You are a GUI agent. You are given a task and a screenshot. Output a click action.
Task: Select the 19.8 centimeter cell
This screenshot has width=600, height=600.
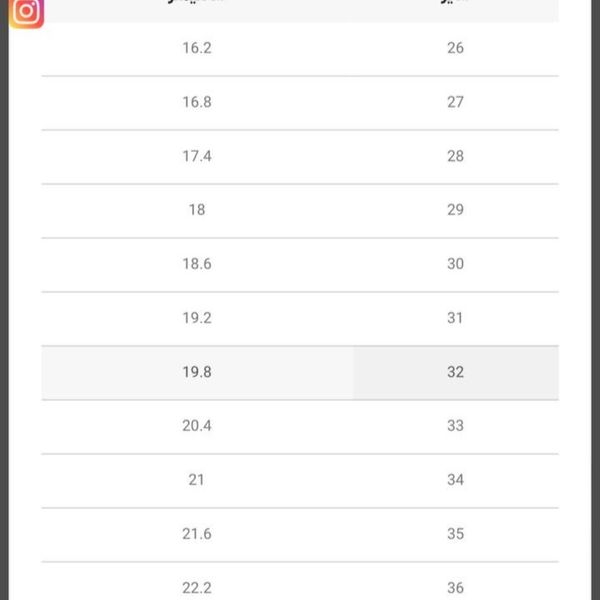pyautogui.click(x=197, y=372)
